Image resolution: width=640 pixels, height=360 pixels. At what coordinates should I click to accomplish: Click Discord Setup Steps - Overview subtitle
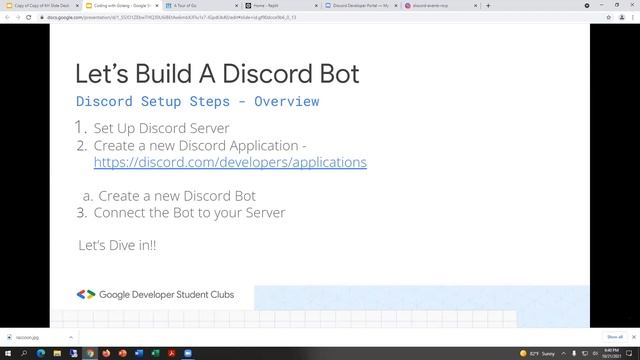[x=198, y=101]
